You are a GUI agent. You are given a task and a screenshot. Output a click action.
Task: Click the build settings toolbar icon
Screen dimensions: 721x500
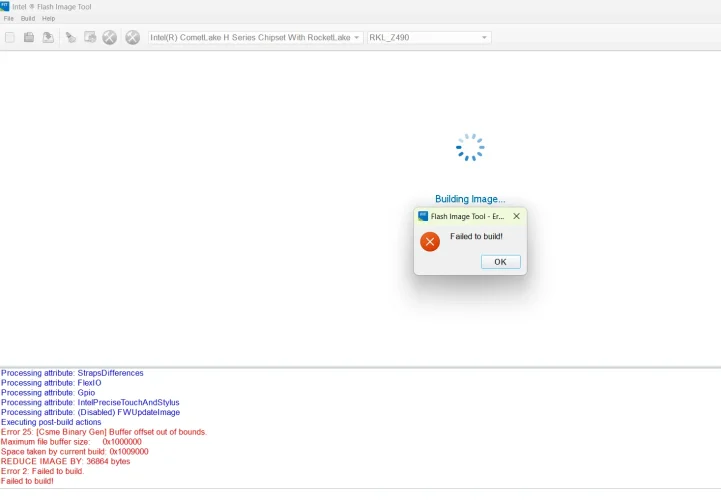(x=90, y=37)
